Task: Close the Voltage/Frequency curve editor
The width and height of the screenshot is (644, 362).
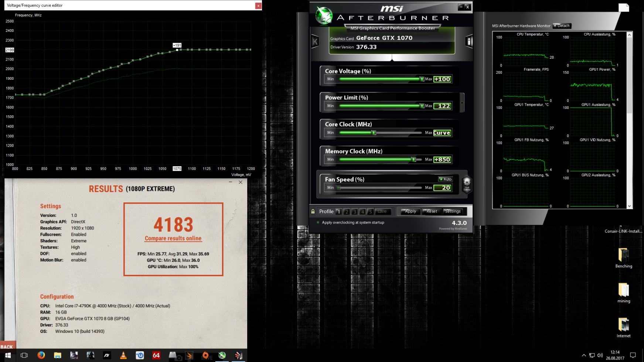Action: point(258,6)
